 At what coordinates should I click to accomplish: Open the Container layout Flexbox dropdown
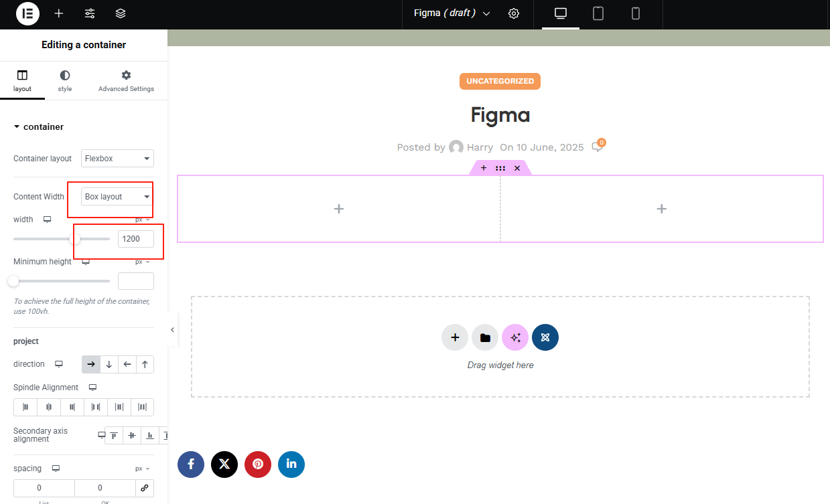pyautogui.click(x=117, y=158)
